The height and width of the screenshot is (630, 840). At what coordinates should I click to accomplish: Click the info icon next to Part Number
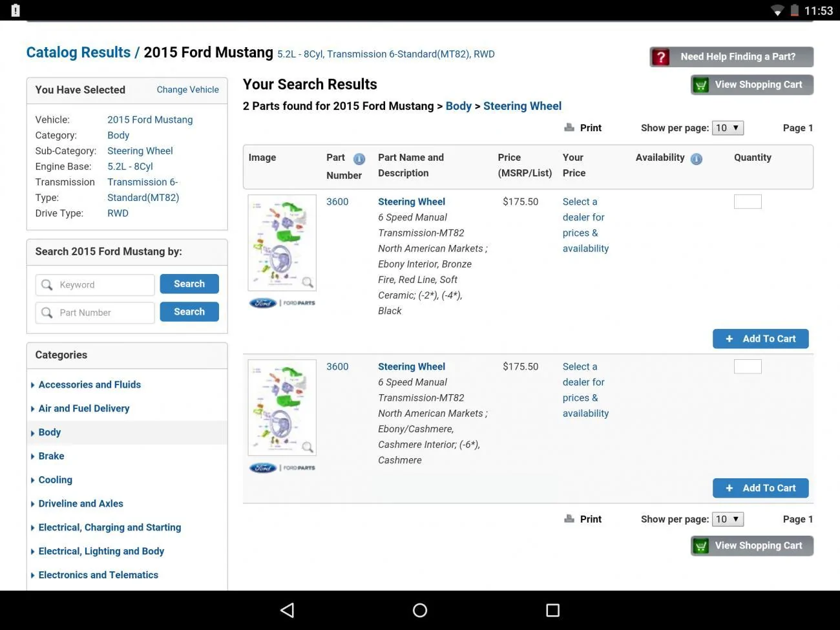pyautogui.click(x=359, y=159)
